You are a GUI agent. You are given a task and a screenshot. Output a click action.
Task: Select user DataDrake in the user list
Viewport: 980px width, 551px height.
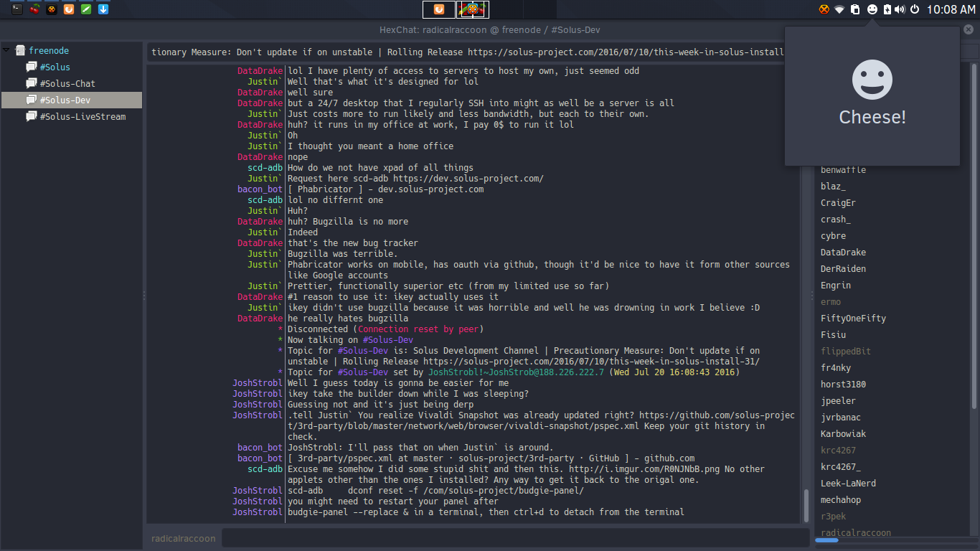pyautogui.click(x=844, y=253)
